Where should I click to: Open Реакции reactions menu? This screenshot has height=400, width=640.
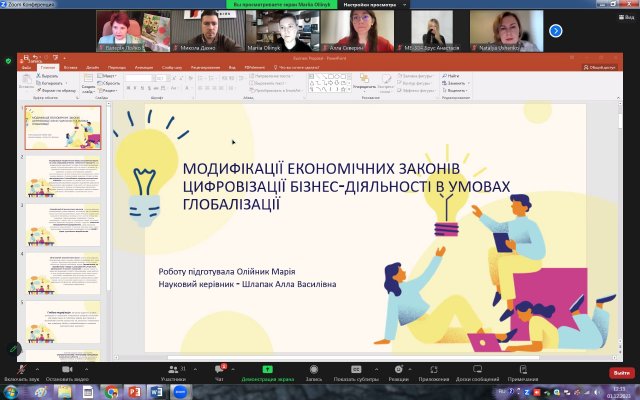398,370
